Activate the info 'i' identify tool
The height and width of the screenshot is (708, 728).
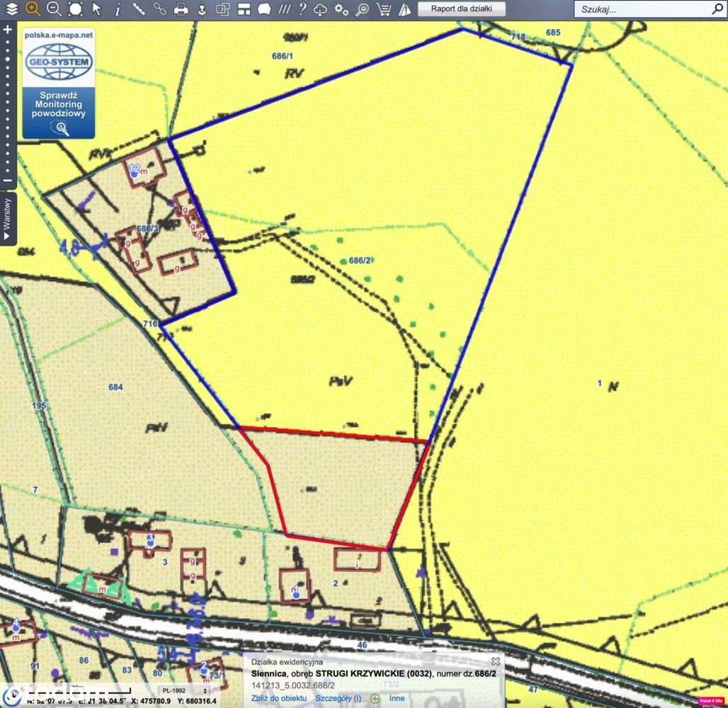118,9
